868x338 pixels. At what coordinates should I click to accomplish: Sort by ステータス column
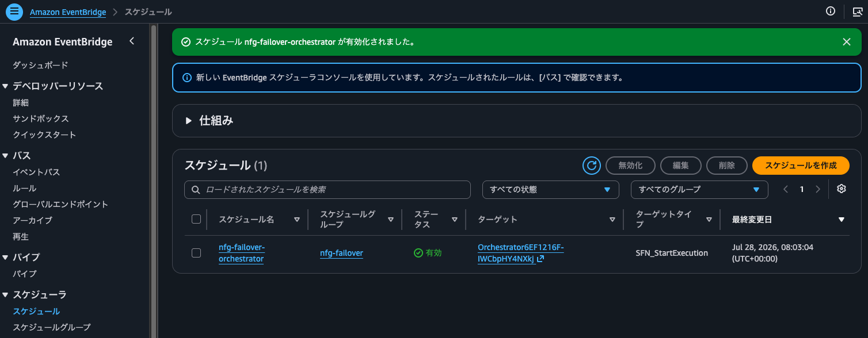tap(455, 220)
